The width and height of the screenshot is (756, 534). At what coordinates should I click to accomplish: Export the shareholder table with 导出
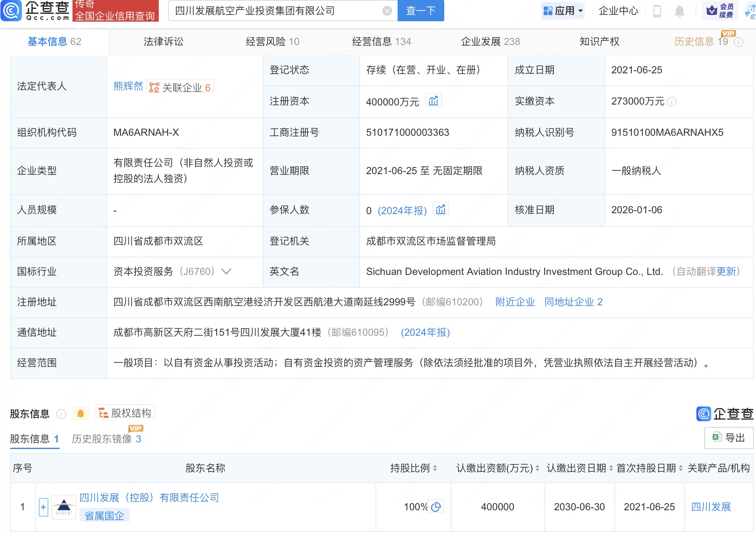pos(728,438)
